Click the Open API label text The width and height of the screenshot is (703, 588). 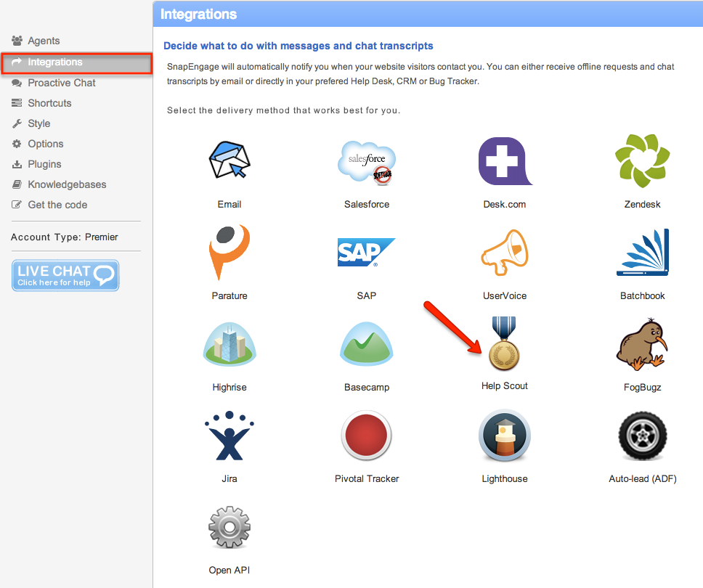tap(229, 570)
